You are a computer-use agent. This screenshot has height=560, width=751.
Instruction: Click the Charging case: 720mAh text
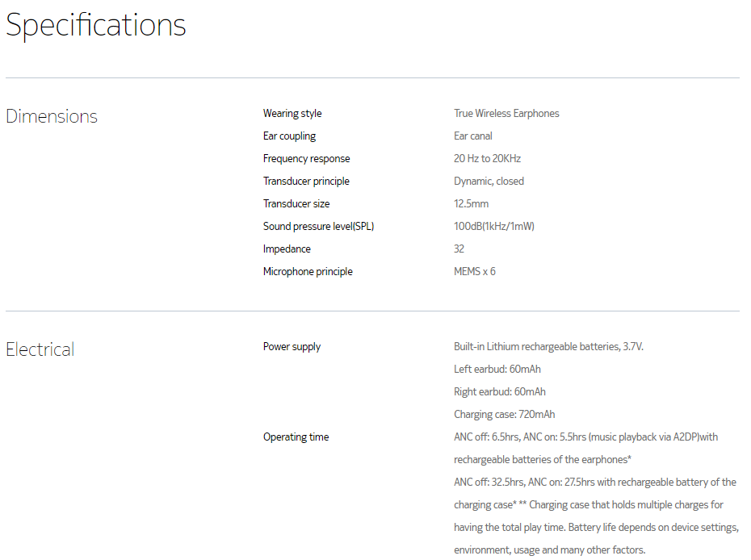(x=504, y=415)
